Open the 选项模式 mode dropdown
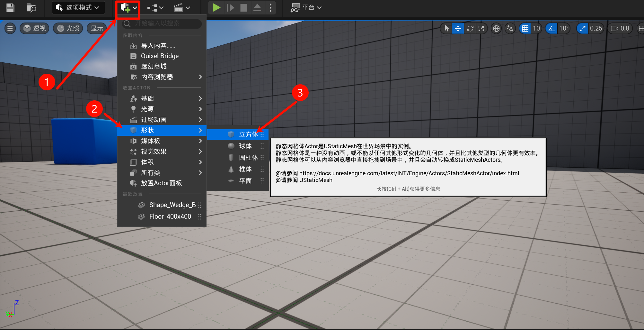This screenshot has width=644, height=330. click(78, 8)
